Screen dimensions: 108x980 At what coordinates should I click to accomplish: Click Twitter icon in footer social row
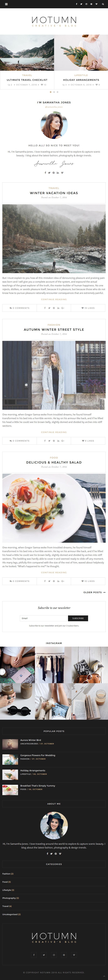click(x=44, y=954)
